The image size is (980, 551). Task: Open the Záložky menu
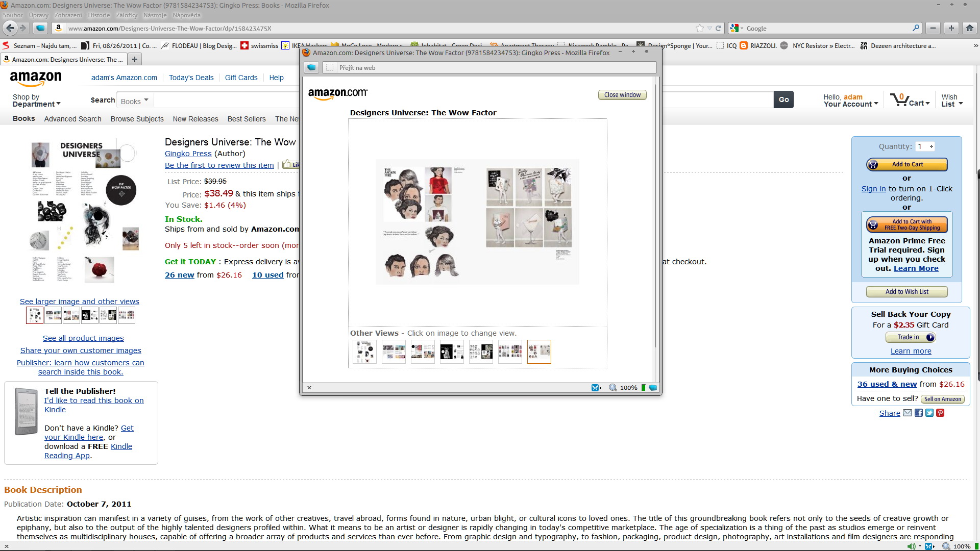[126, 15]
